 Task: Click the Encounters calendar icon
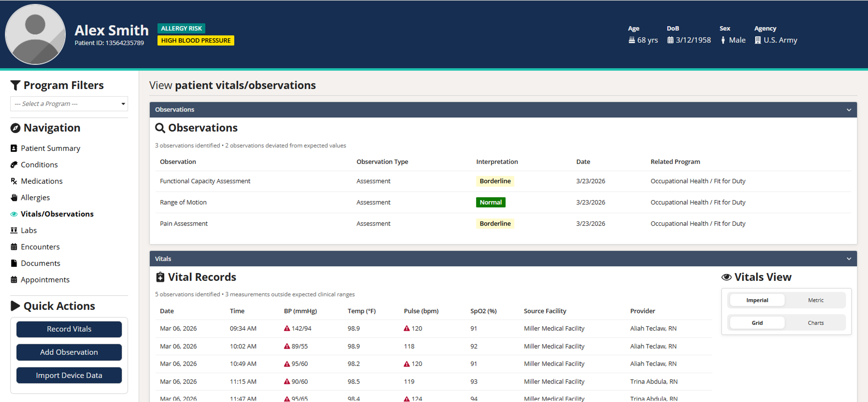[14, 247]
